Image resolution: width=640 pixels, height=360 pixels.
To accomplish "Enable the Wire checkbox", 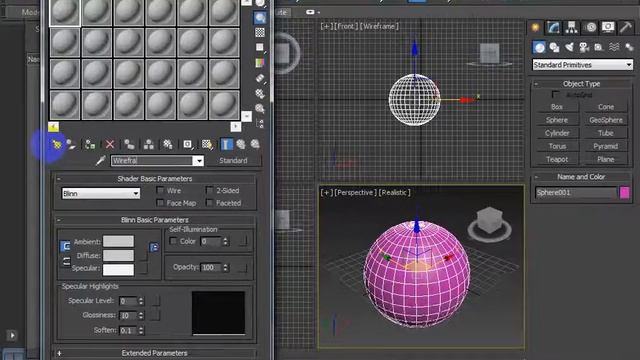I will tap(160, 190).
